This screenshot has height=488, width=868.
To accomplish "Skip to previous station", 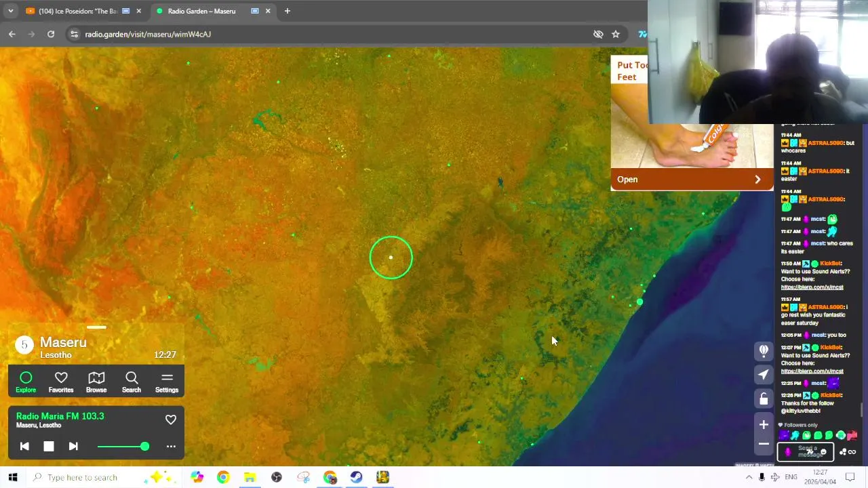I will pos(24,446).
